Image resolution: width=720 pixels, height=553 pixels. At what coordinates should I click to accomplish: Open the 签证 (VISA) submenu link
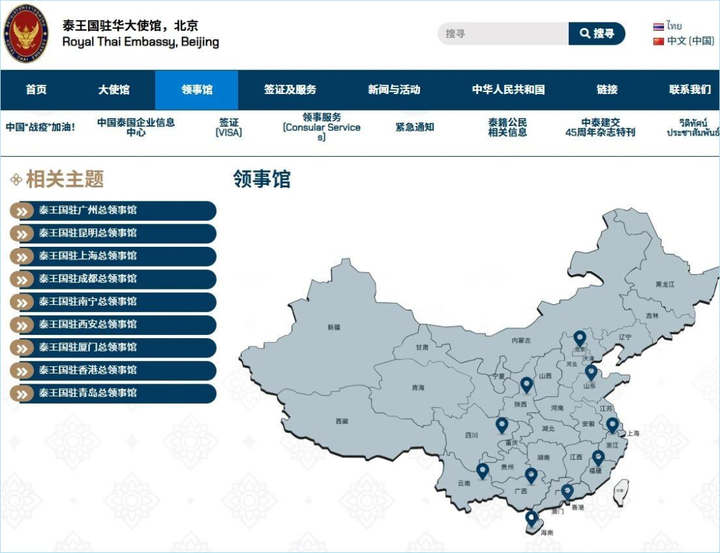coord(229,128)
